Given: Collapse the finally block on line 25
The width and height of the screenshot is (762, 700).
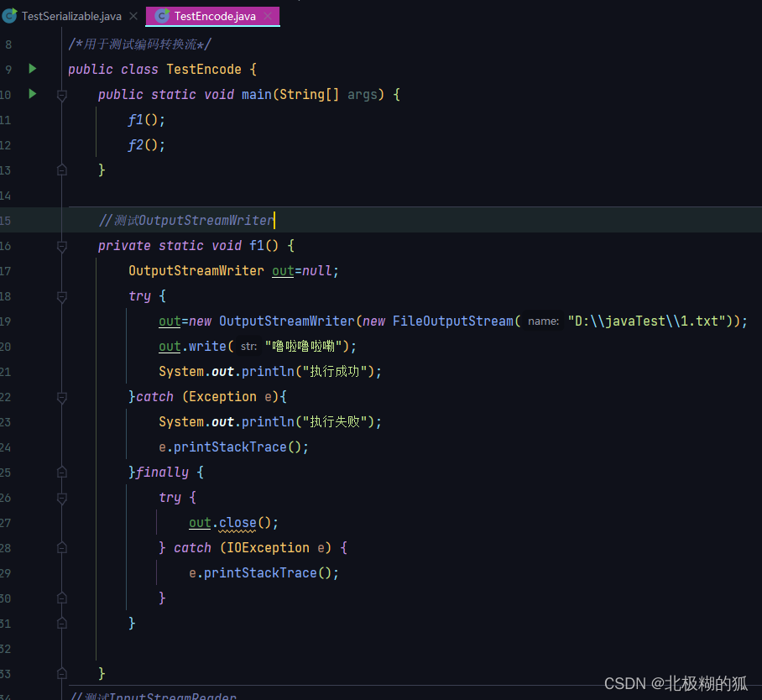Looking at the screenshot, I should pos(62,472).
